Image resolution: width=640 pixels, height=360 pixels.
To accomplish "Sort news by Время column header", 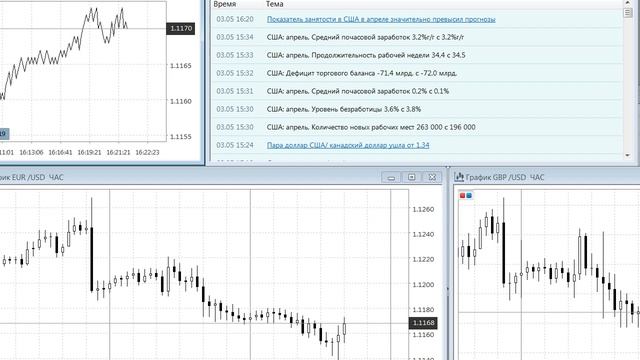I will (x=225, y=4).
